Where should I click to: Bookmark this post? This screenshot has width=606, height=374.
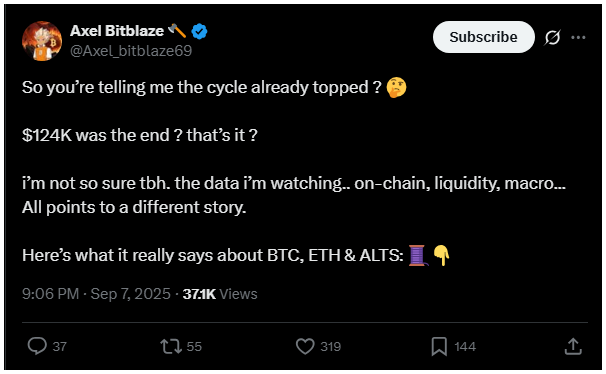(439, 346)
